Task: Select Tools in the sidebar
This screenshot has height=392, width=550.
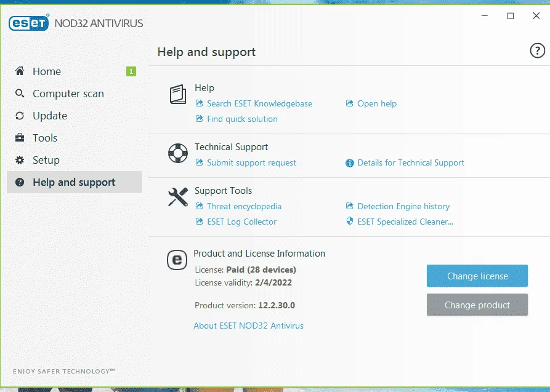Action: pyautogui.click(x=75, y=138)
